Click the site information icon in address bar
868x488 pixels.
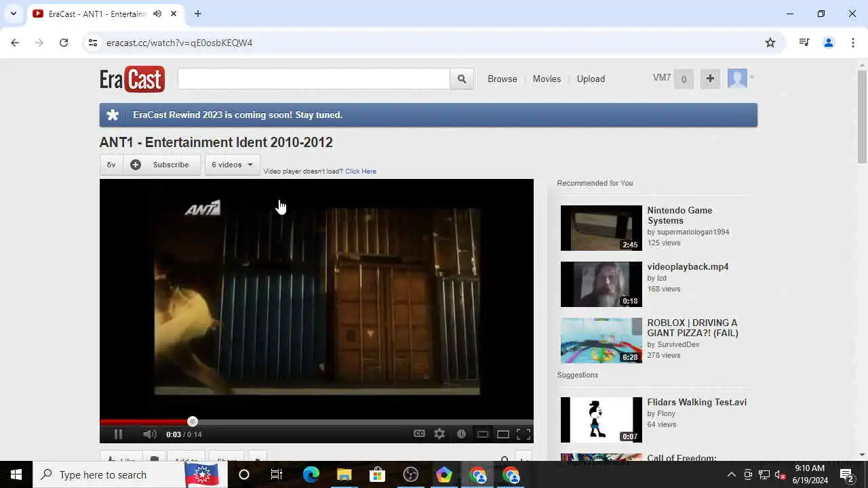[x=93, y=43]
